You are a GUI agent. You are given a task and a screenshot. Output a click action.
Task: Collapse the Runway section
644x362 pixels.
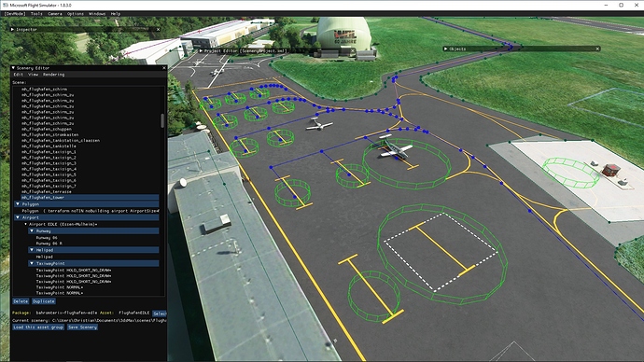tap(32, 231)
